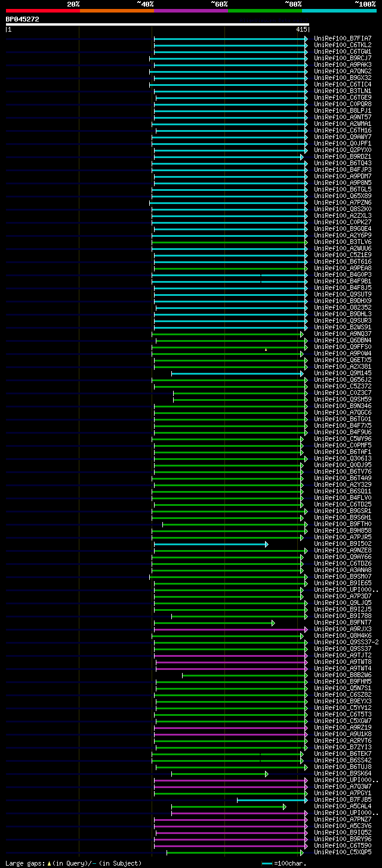
Task: Select hit label UniRef100_Q2PYX0
Action: coord(342,150)
